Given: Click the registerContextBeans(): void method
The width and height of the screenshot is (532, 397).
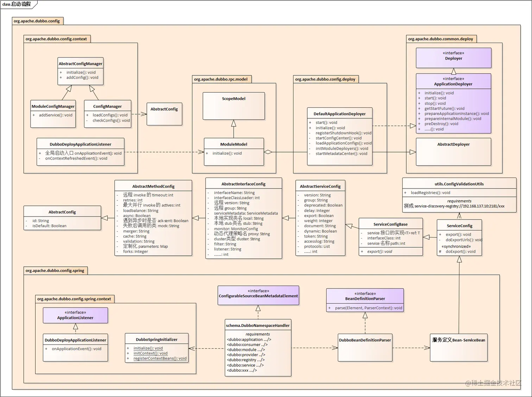Looking at the screenshot, I should click(x=160, y=359).
